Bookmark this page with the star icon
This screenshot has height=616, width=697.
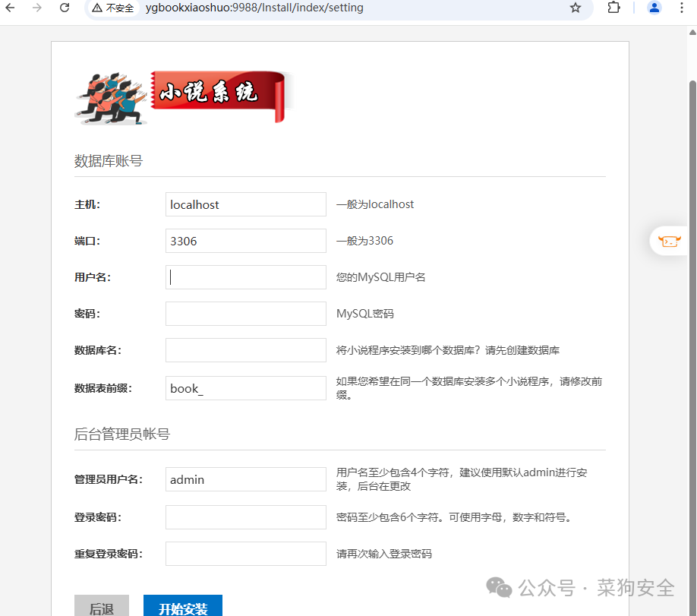point(576,8)
